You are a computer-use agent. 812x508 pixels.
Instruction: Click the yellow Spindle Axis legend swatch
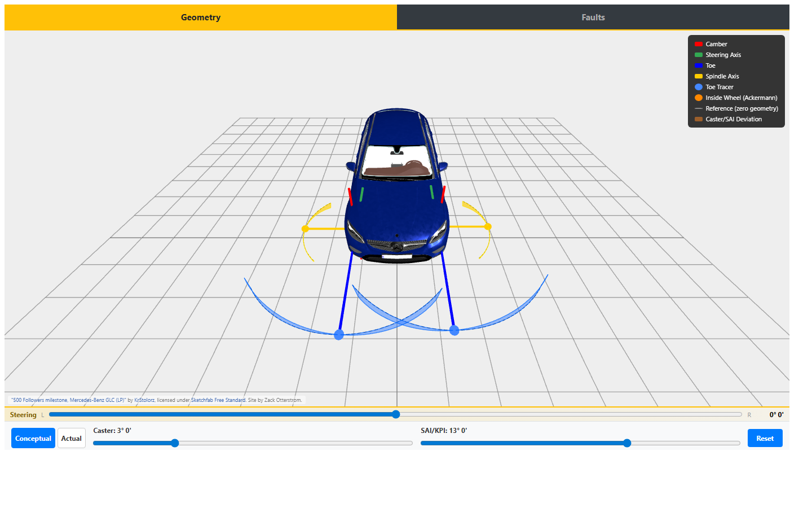[699, 76]
